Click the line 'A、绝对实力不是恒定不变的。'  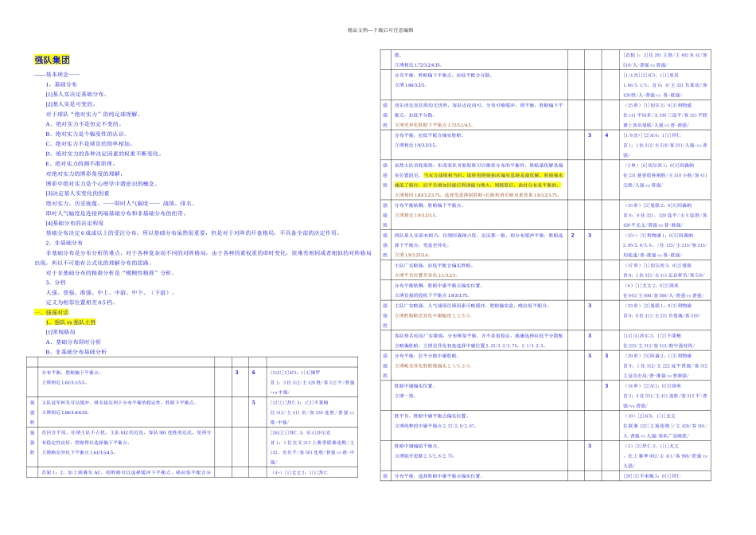tap(83, 124)
